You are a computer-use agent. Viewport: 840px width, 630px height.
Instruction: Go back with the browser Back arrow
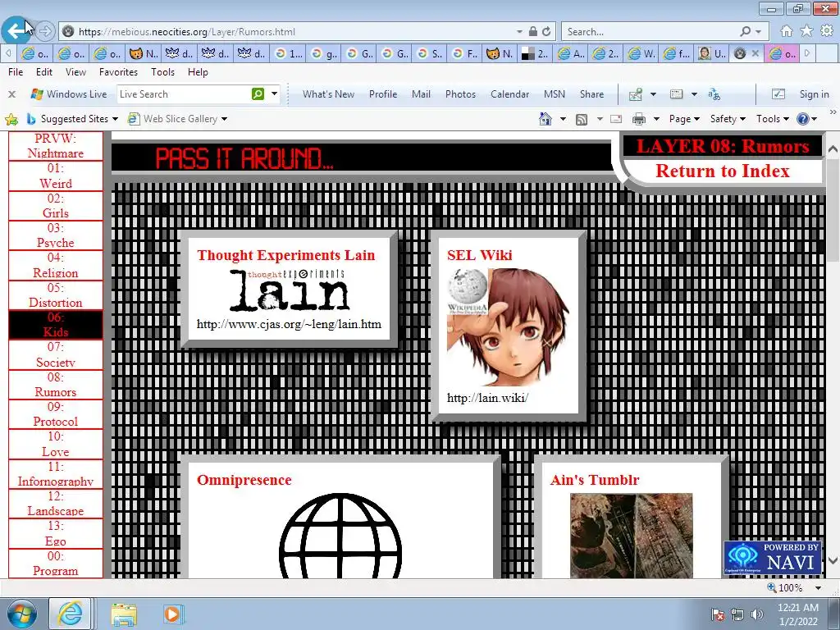point(16,30)
